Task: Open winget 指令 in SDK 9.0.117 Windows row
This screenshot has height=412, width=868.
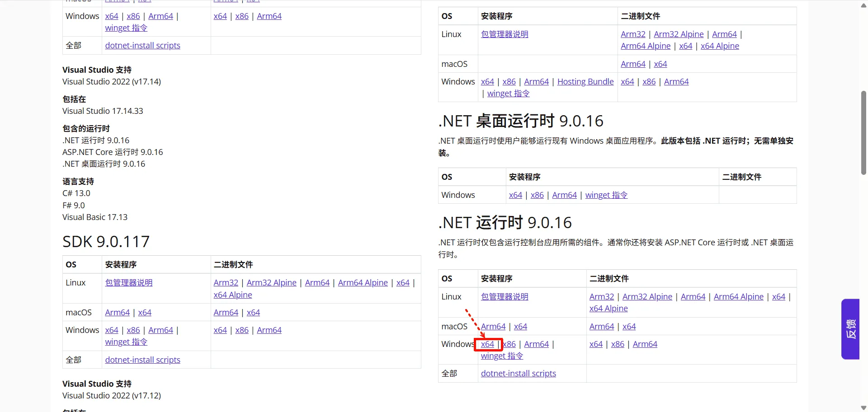Action: [126, 342]
